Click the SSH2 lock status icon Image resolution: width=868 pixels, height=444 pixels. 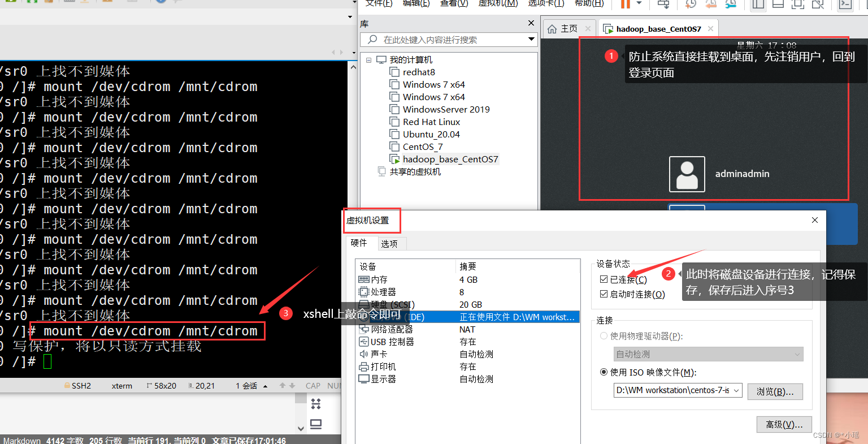point(67,386)
